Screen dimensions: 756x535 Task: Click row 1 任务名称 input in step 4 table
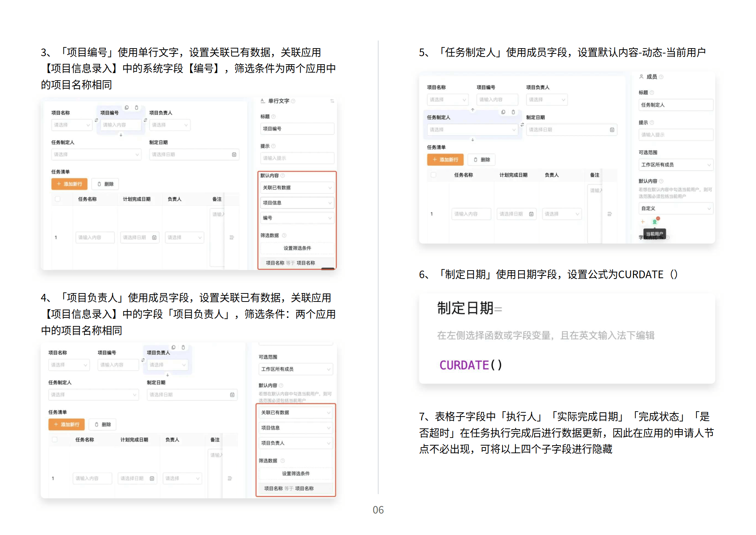point(92,478)
